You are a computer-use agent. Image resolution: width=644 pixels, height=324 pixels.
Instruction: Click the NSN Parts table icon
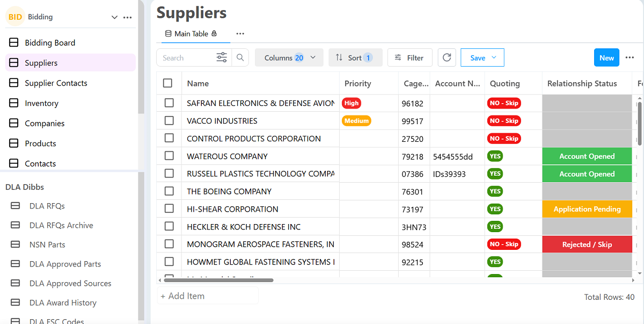point(16,244)
